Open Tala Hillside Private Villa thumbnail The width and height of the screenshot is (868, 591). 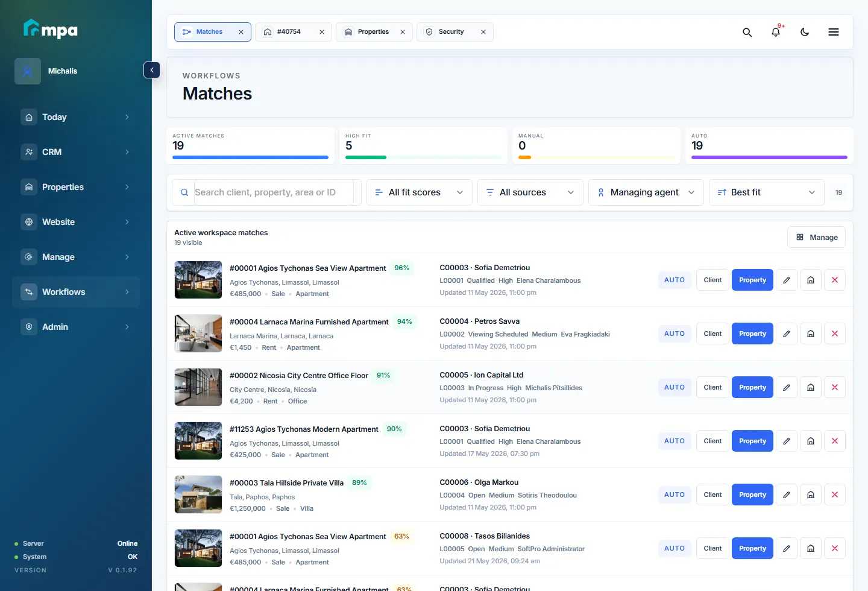(198, 495)
